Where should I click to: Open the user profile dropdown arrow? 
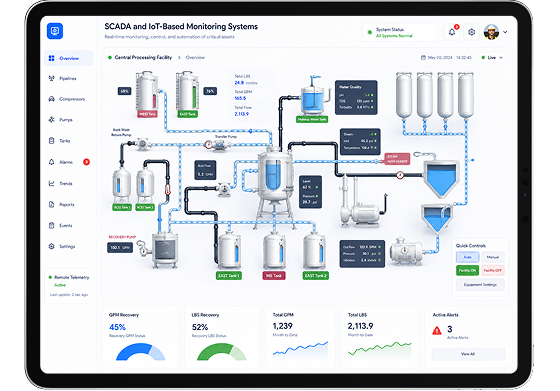pos(505,32)
